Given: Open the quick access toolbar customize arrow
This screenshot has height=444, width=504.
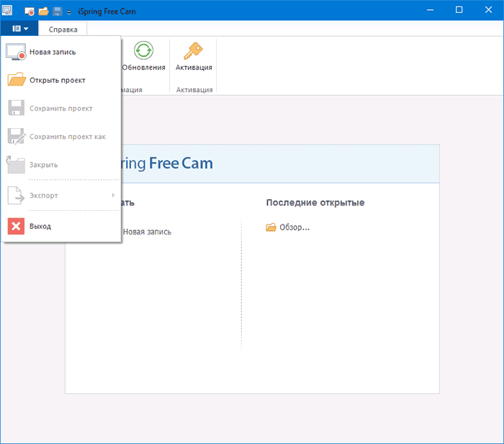Looking at the screenshot, I should tap(68, 12).
